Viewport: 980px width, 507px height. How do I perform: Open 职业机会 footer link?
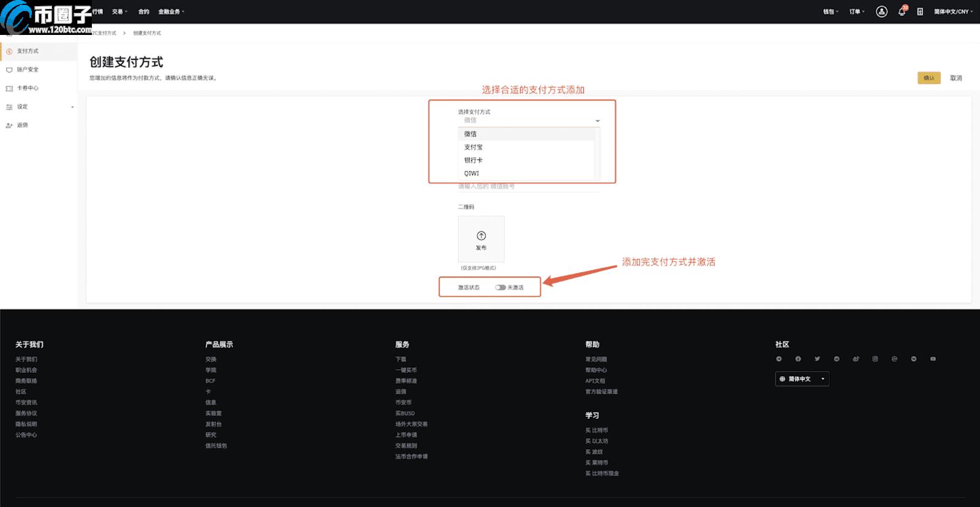click(x=26, y=370)
